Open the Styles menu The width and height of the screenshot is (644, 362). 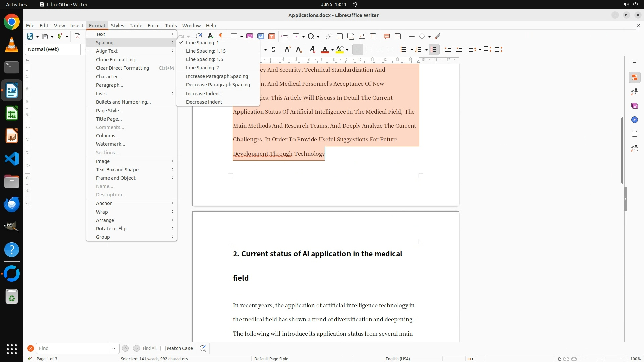coord(117,26)
